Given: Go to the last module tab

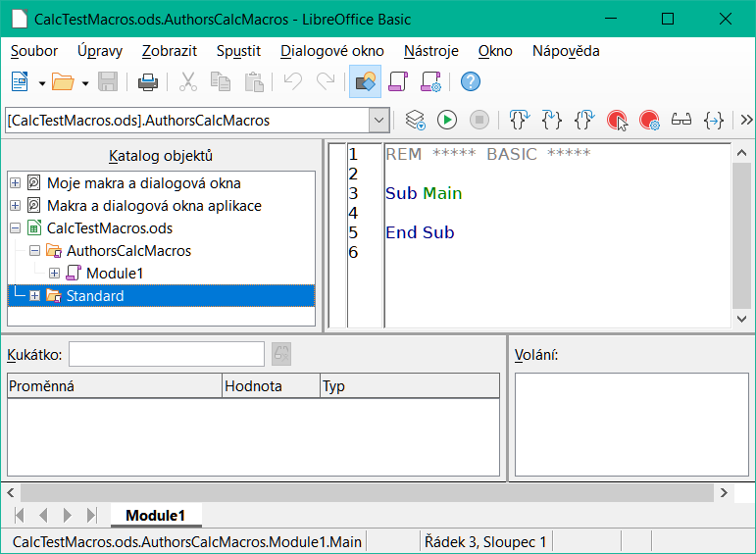Looking at the screenshot, I should tap(91, 516).
